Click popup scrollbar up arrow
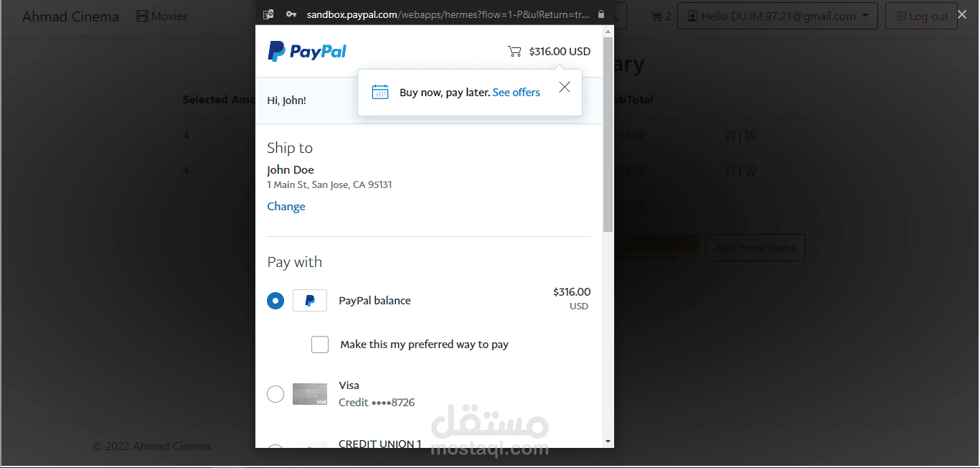Viewport: 980px width, 468px height. [608, 32]
